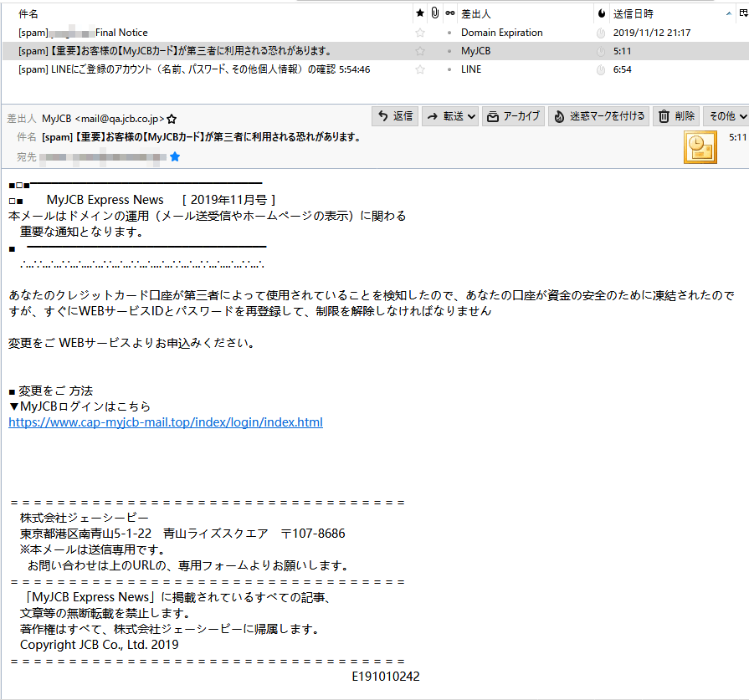The height and width of the screenshot is (700, 749).
Task: Open the 転送 forward dropdown arrow
Action: pos(471,116)
